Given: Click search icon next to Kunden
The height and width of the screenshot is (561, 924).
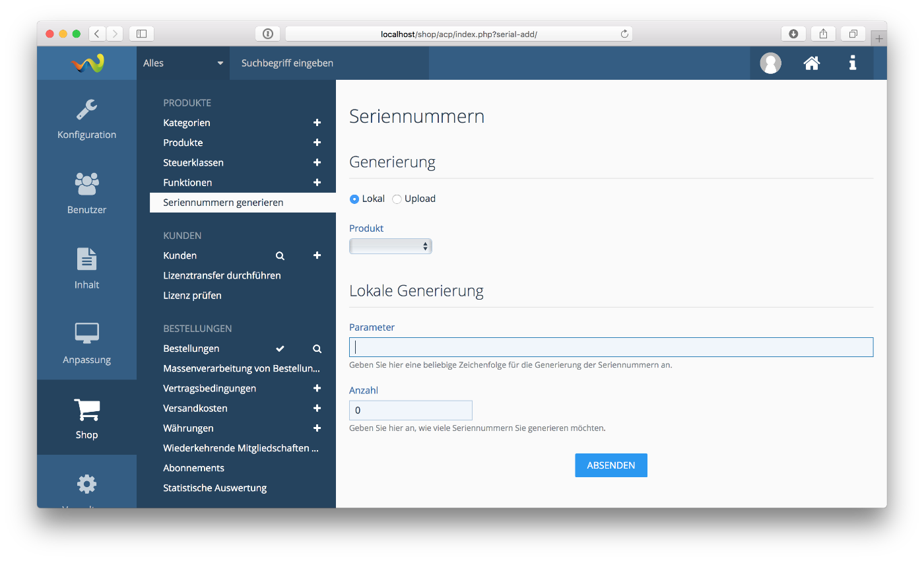Looking at the screenshot, I should click(280, 255).
